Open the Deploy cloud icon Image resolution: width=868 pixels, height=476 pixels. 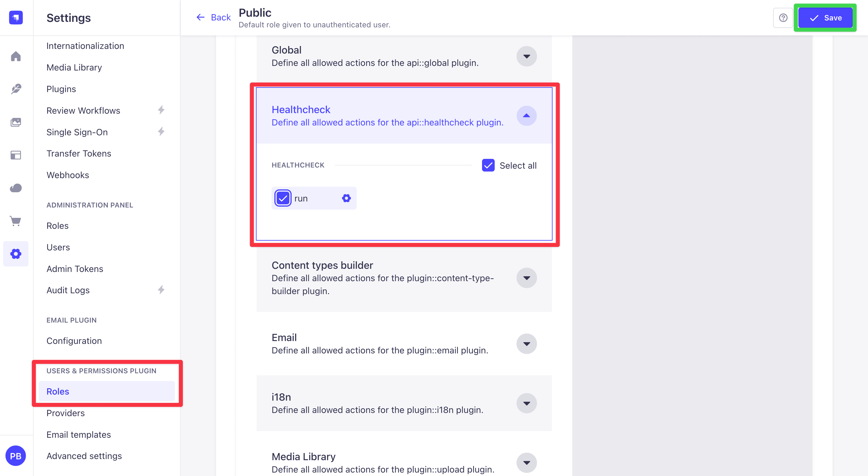(x=16, y=188)
